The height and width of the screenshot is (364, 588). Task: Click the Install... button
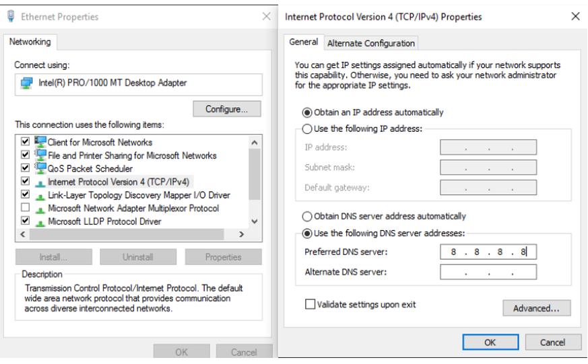pyautogui.click(x=54, y=257)
